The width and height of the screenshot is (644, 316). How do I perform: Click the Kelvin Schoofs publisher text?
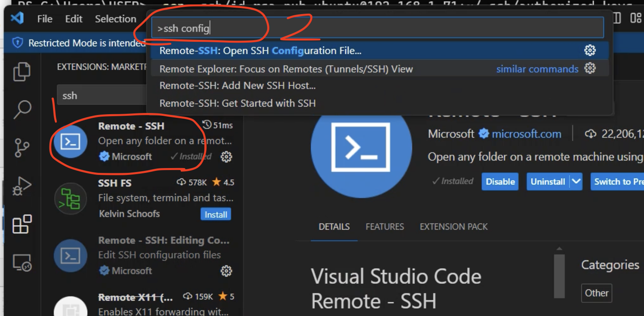click(x=129, y=213)
